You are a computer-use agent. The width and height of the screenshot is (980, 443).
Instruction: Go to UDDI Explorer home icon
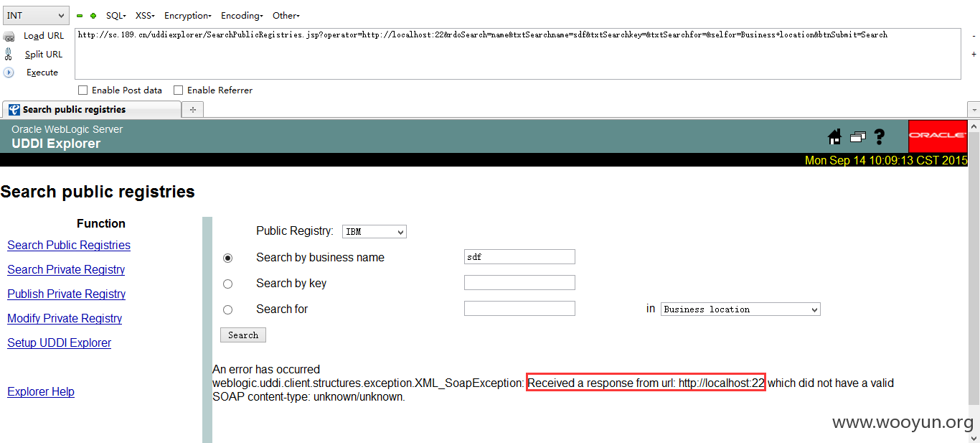834,136
